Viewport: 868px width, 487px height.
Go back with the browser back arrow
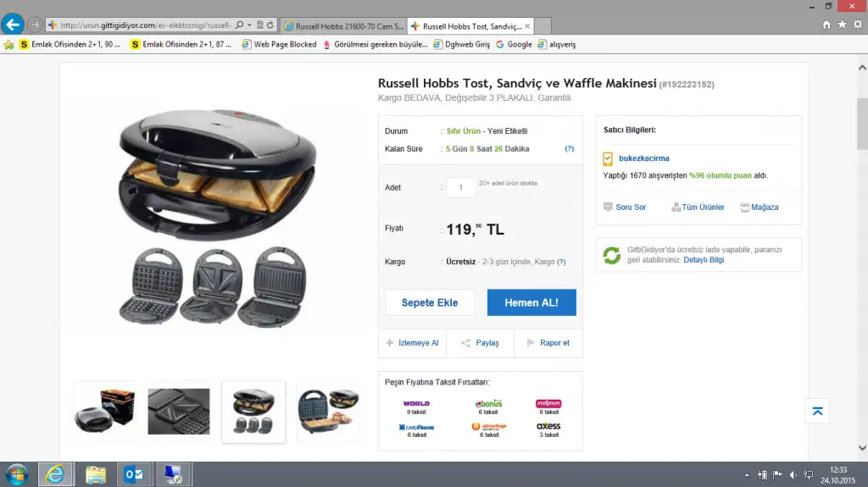point(12,25)
